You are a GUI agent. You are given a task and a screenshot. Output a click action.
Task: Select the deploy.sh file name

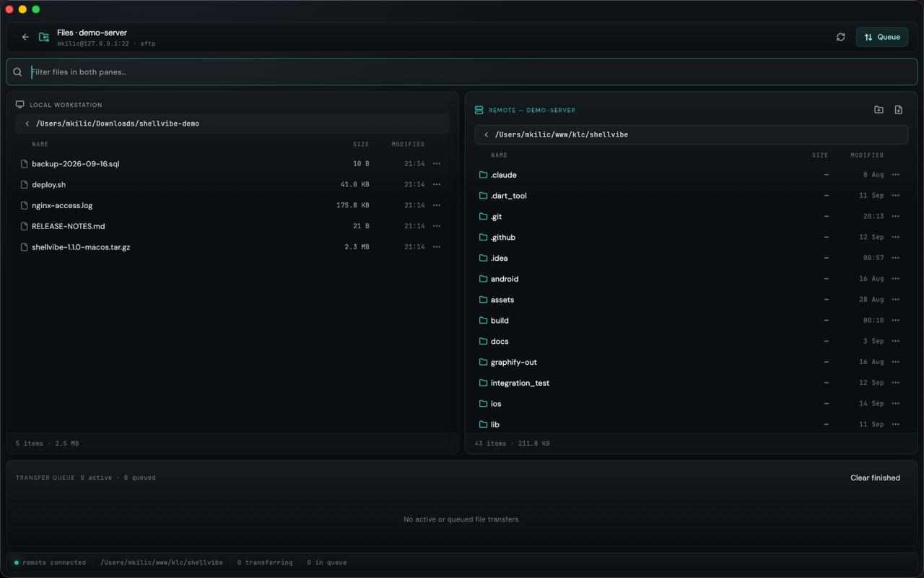coord(48,185)
